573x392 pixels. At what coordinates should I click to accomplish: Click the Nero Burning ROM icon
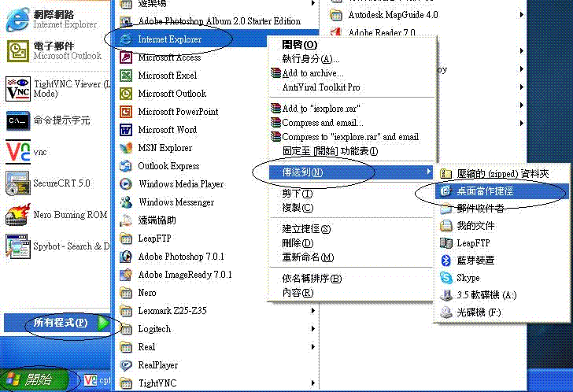pyautogui.click(x=17, y=215)
